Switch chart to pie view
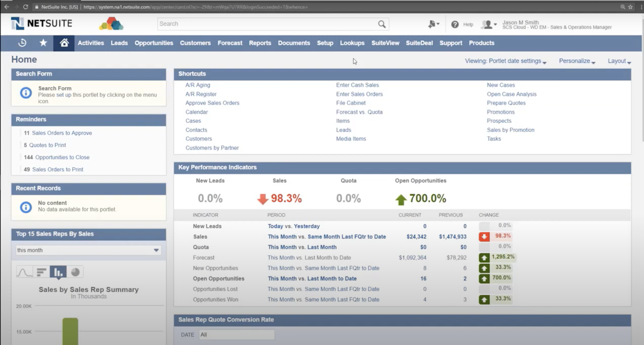 pyautogui.click(x=75, y=272)
